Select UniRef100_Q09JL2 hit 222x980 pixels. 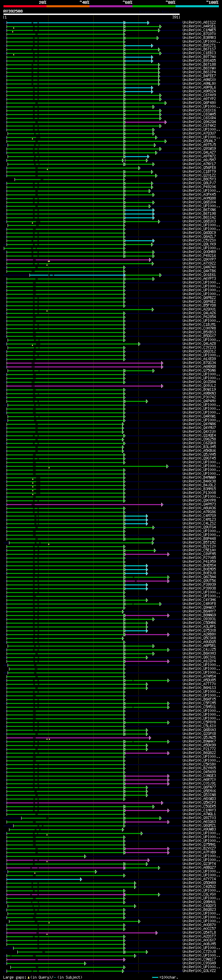[x=199, y=386]
